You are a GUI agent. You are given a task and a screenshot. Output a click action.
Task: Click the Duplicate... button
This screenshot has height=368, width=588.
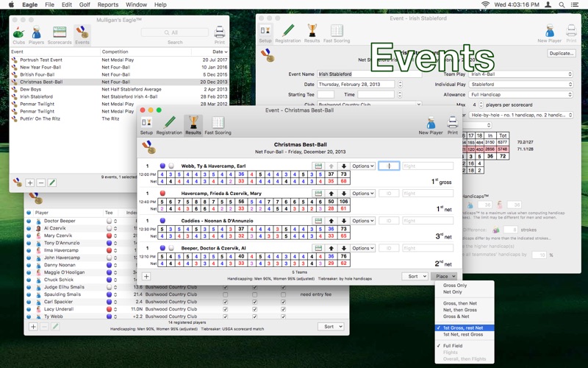(x=562, y=53)
